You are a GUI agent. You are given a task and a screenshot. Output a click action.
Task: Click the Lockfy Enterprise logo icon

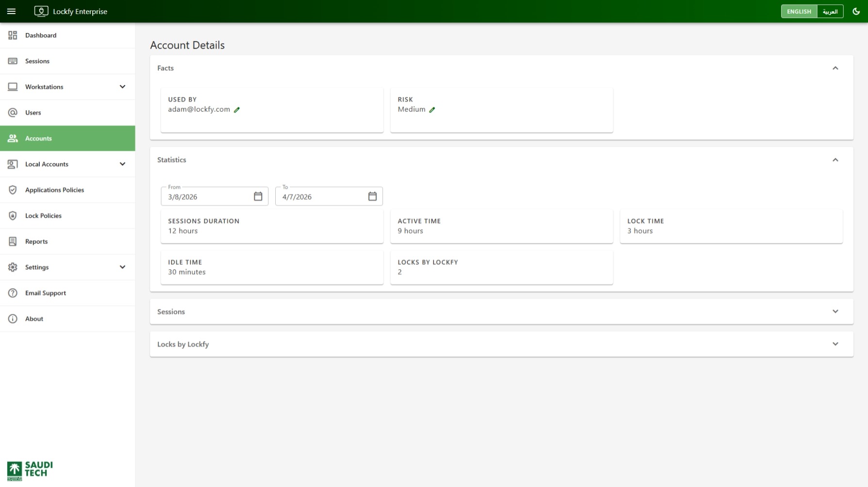(x=41, y=11)
